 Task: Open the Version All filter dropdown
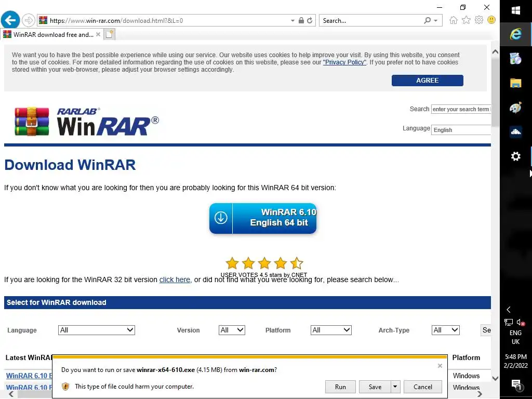point(232,330)
